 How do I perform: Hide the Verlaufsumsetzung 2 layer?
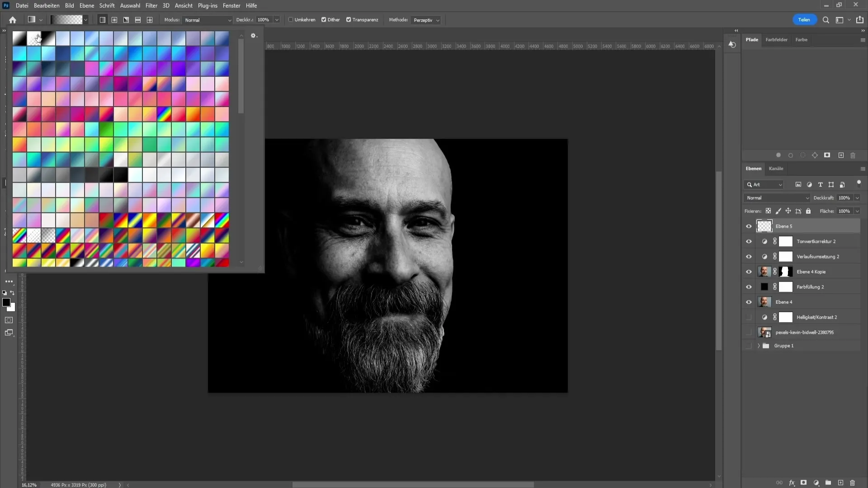[749, 257]
